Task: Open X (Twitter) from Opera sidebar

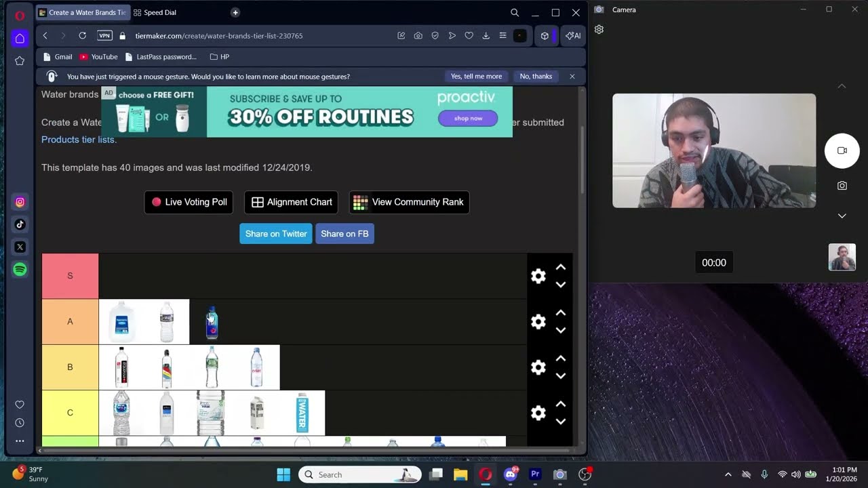Action: tap(20, 247)
